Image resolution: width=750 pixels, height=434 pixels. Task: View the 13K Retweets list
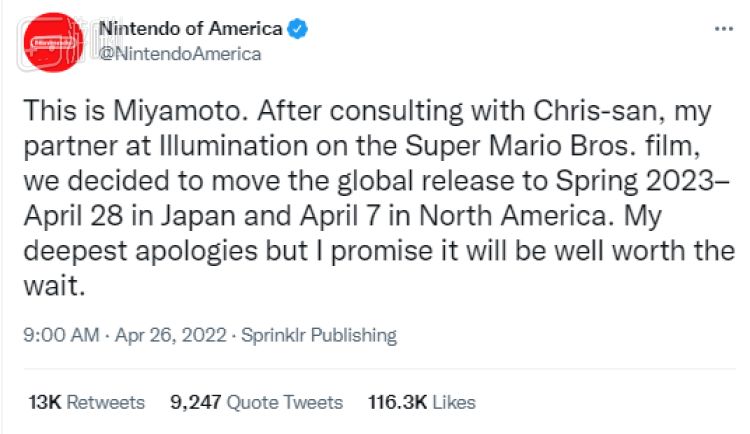pyautogui.click(x=87, y=402)
